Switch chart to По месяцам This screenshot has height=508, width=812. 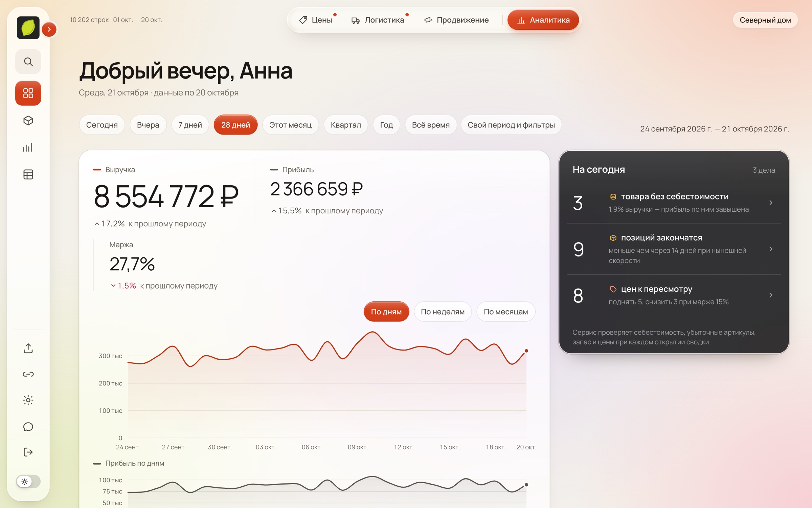[506, 312]
